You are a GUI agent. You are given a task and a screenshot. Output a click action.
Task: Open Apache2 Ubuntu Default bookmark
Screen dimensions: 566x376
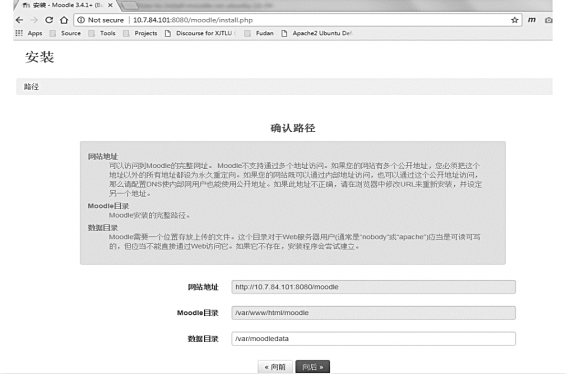coord(317,33)
